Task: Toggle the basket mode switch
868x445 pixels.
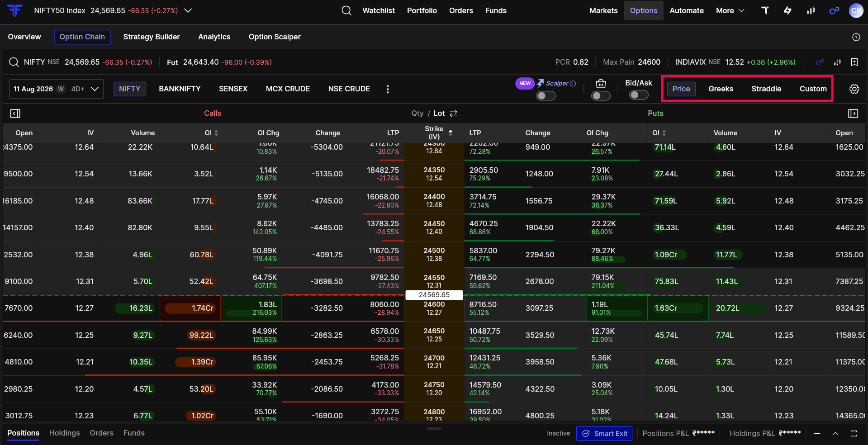Action: [x=601, y=95]
